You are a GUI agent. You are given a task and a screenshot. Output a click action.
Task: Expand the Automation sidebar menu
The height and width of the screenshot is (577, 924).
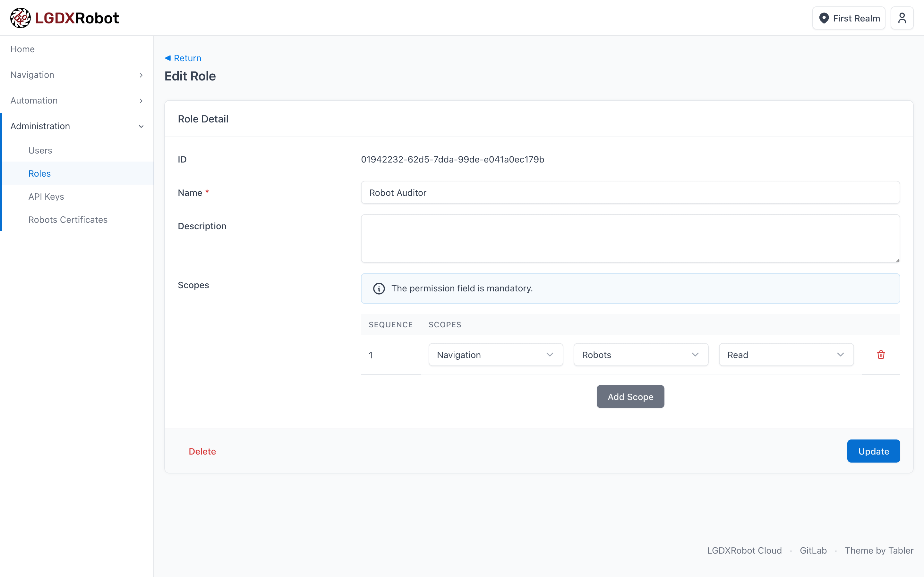click(76, 100)
